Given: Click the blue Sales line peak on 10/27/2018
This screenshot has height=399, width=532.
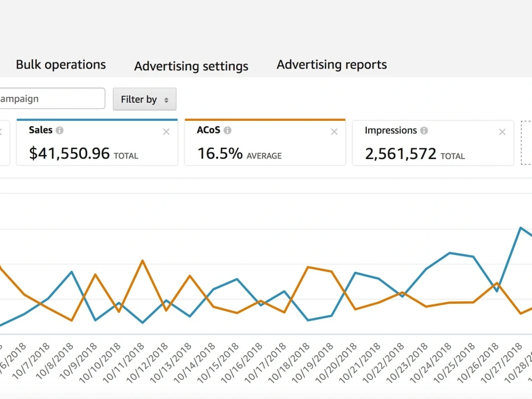Looking at the screenshot, I should point(520,228).
